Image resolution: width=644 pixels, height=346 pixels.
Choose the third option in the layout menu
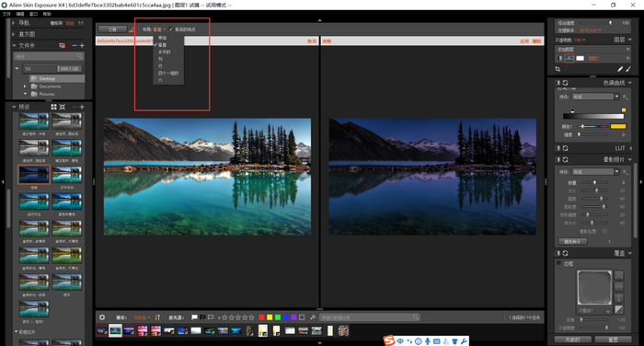pos(164,52)
